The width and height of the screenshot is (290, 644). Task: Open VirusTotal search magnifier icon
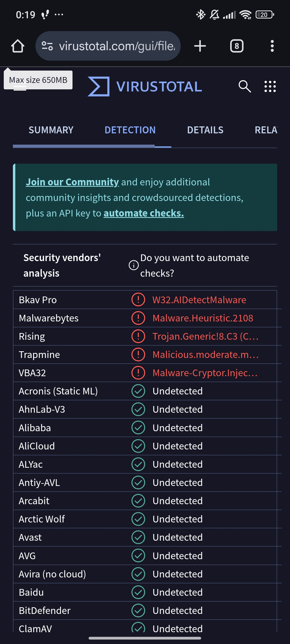pyautogui.click(x=244, y=86)
